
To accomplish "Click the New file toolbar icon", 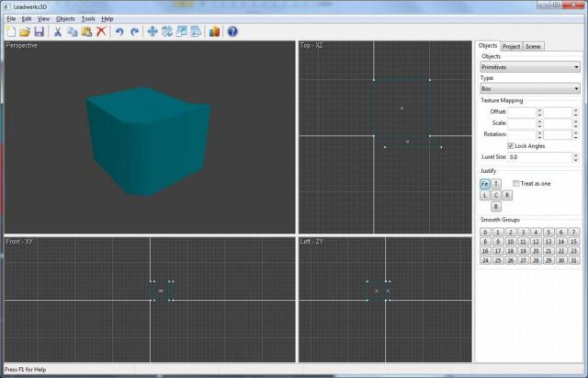I will pyautogui.click(x=10, y=31).
